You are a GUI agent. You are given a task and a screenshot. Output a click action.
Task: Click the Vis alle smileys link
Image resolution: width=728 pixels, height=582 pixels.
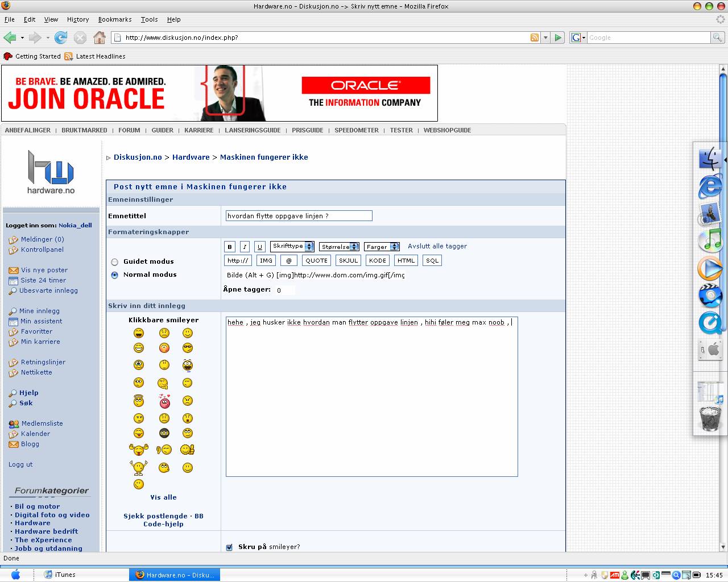click(x=164, y=497)
